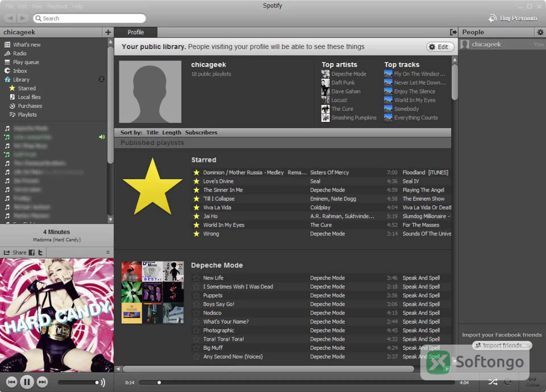Viewport: 546px width, 392px height.
Task: Unstar the Viva La Vida track
Action: coord(196,208)
